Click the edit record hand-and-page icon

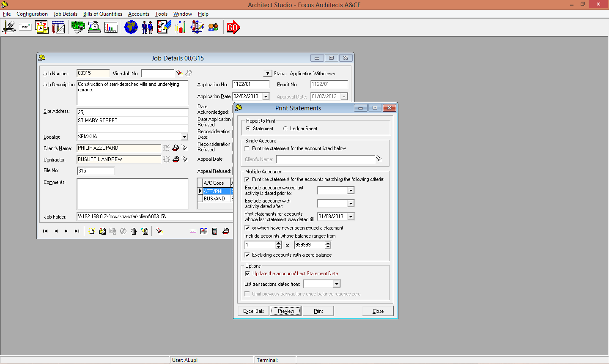coord(102,231)
